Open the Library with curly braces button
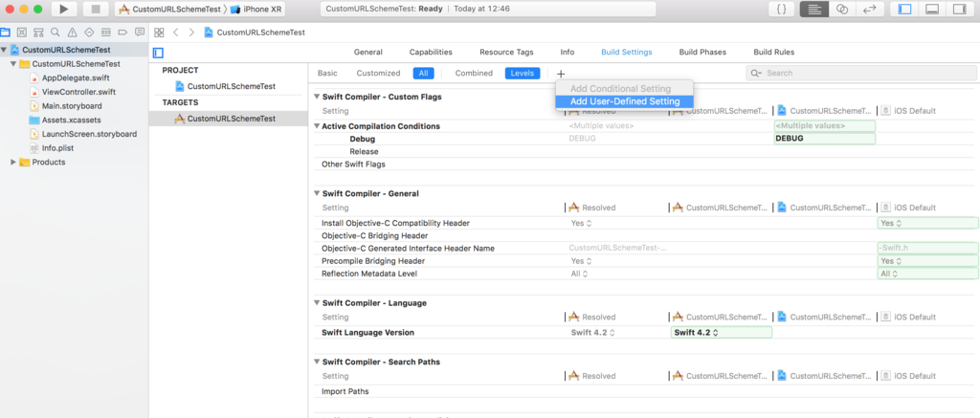 781,9
